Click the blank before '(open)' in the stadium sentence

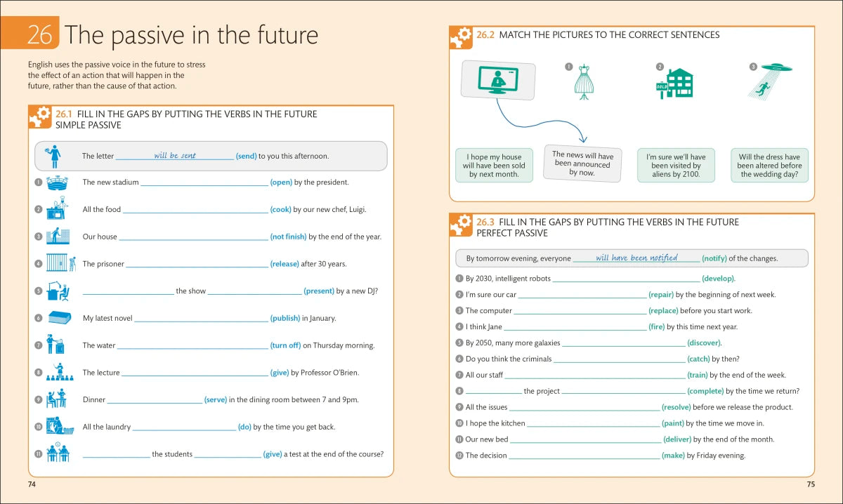[x=204, y=183]
